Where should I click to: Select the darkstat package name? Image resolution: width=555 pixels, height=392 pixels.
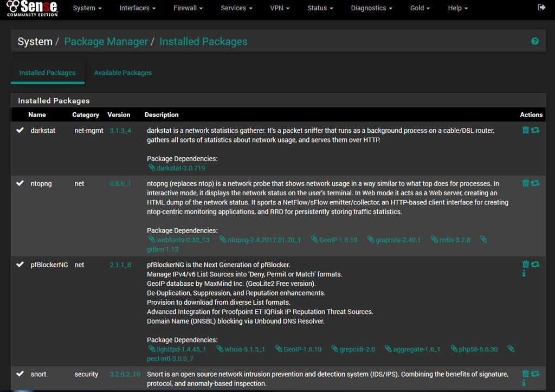pyautogui.click(x=43, y=130)
